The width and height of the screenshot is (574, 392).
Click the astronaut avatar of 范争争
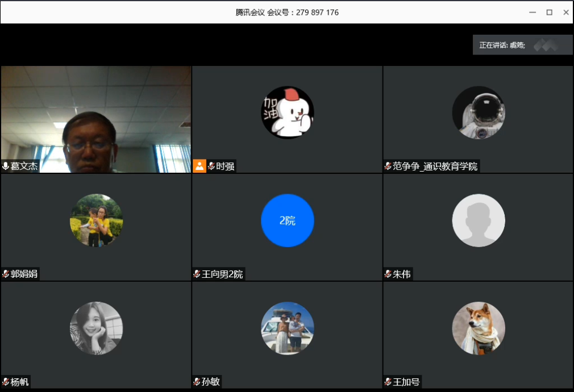[x=478, y=112]
